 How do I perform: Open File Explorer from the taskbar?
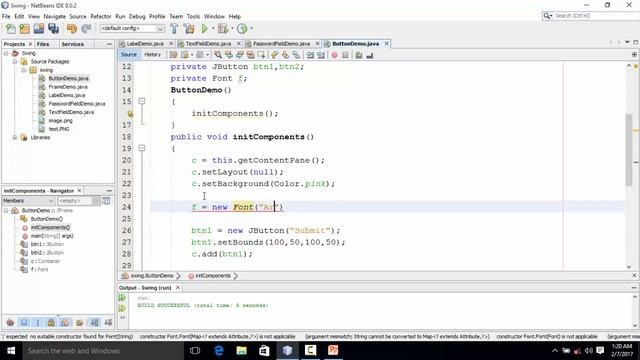click(242, 350)
